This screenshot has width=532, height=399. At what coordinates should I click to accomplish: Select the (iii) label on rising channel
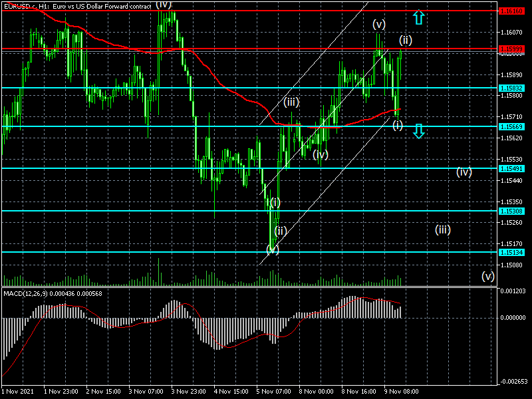pyautogui.click(x=291, y=102)
